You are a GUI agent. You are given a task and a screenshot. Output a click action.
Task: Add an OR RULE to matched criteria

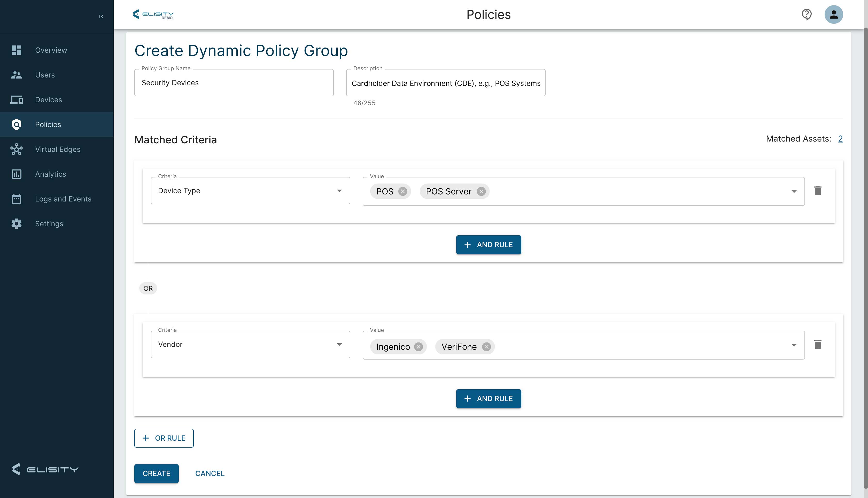[164, 438]
